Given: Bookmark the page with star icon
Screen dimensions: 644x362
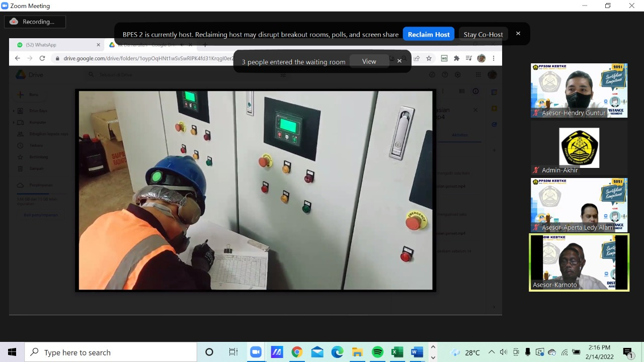Looking at the screenshot, I should click(x=429, y=58).
